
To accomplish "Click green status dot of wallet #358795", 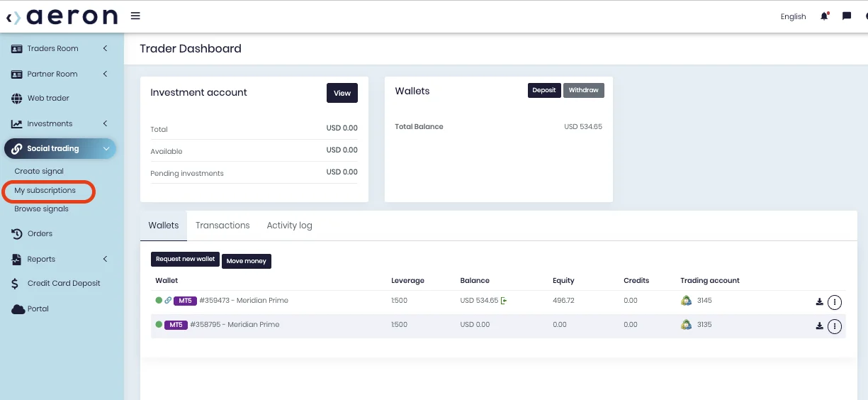I will 159,325.
